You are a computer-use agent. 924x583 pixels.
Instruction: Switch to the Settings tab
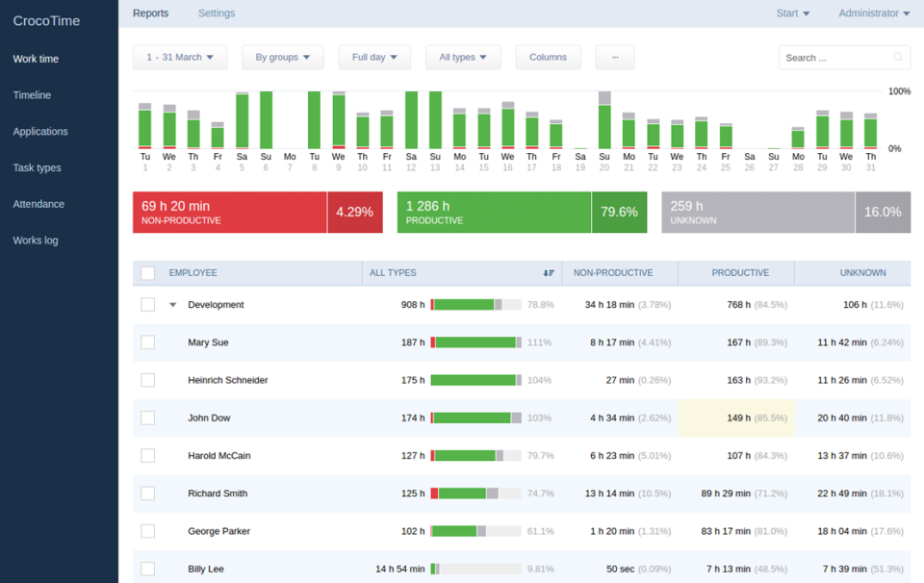point(216,13)
